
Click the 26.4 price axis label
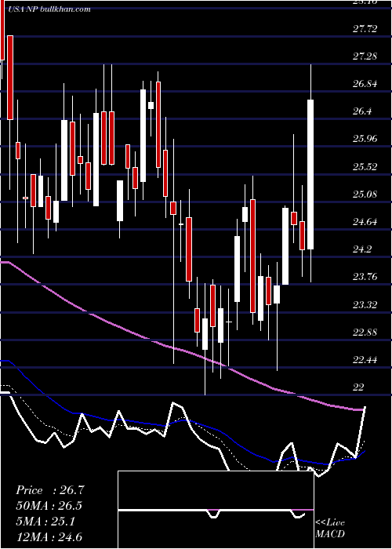[x=362, y=111]
